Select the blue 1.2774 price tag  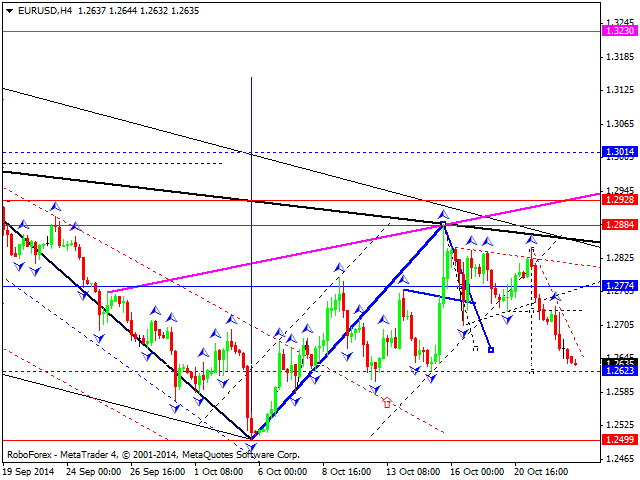point(617,286)
